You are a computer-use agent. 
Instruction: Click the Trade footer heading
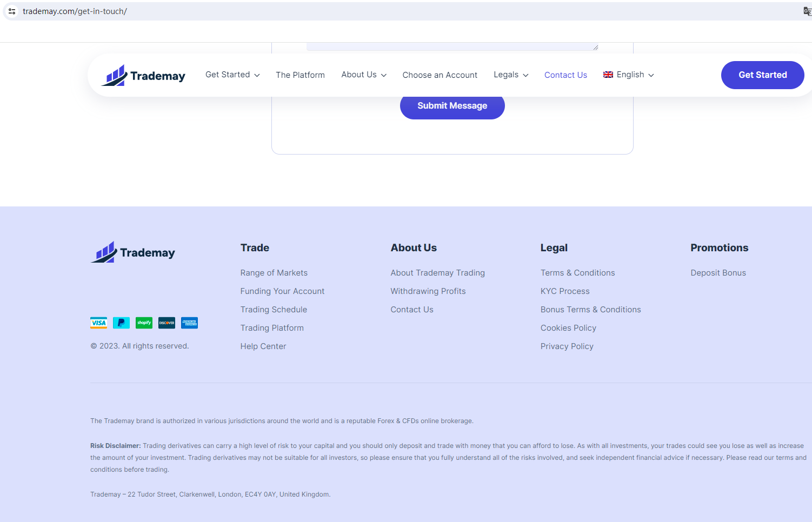255,247
